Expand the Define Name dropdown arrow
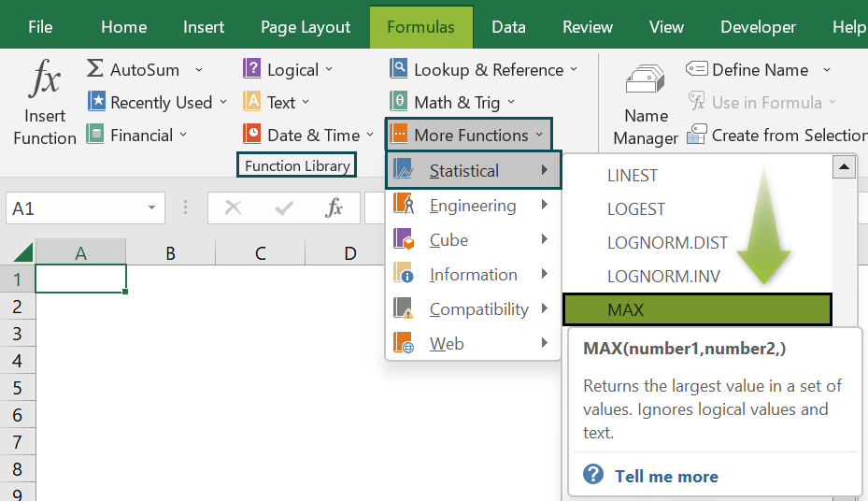Screen dimensions: 868x501 tap(827, 70)
